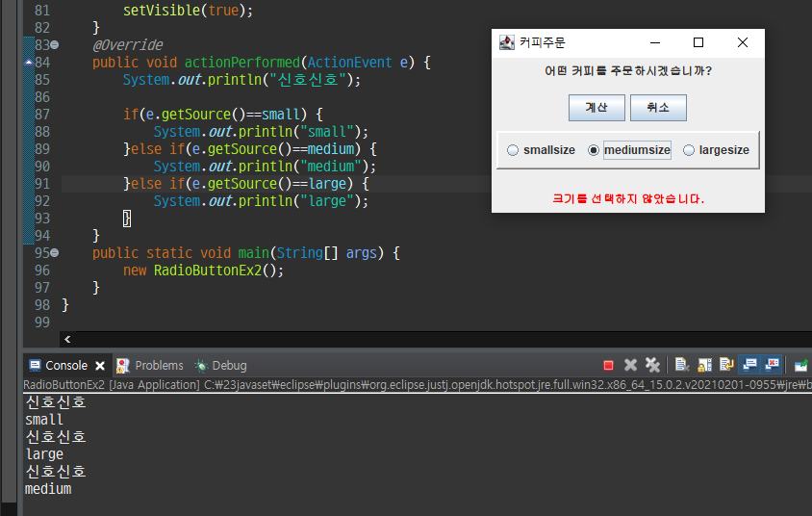Collapse the code fold at line 83
The image size is (812, 516).
pyautogui.click(x=55, y=45)
